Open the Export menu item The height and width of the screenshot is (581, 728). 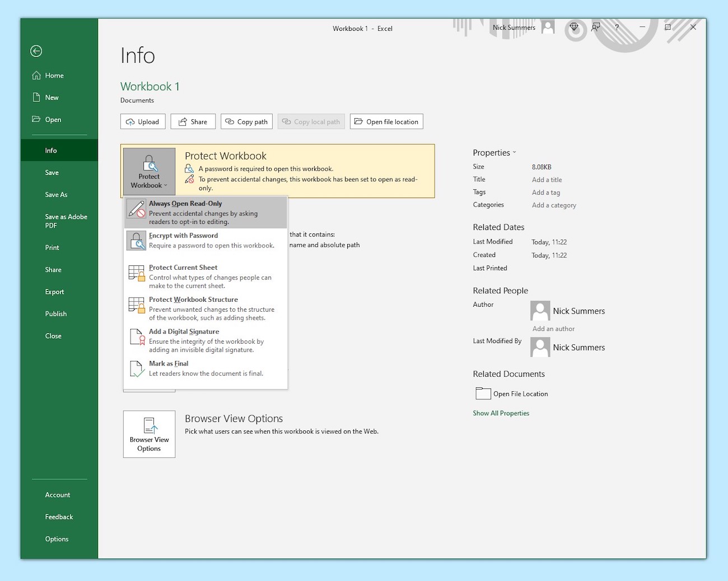54,292
